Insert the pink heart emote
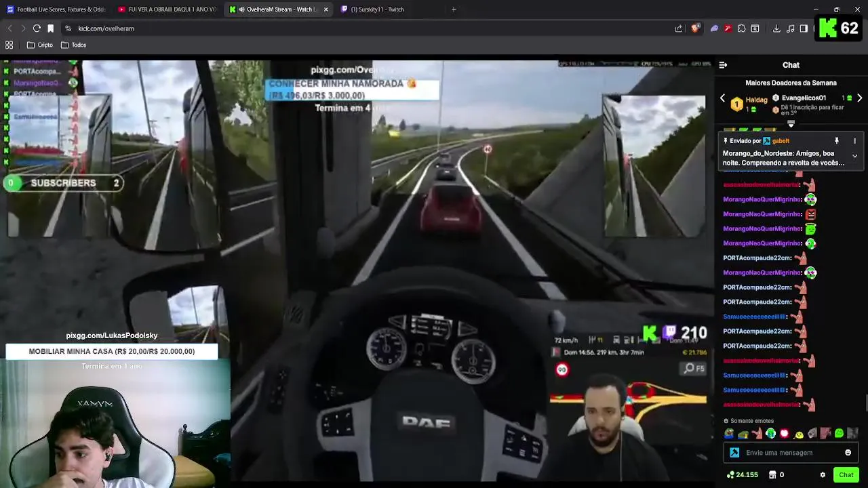The height and width of the screenshot is (488, 868). 785,434
